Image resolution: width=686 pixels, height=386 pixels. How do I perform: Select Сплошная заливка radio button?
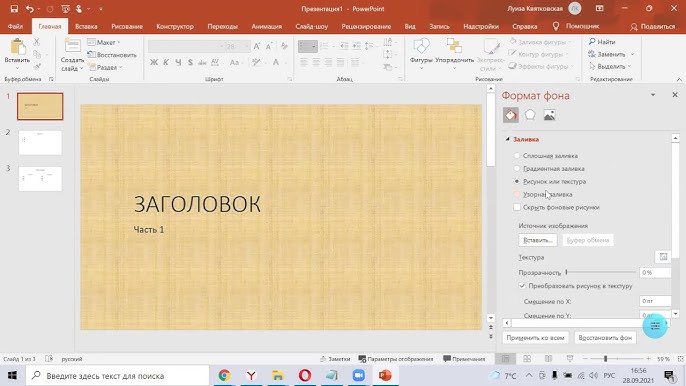[x=517, y=156]
